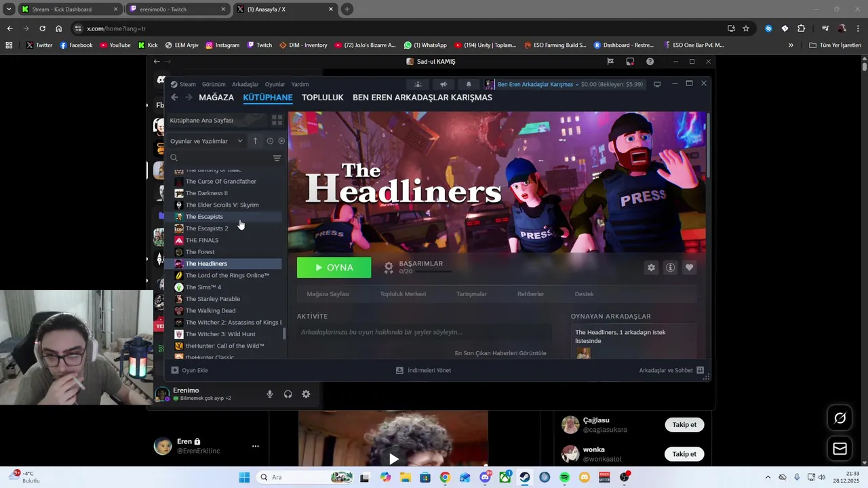The width and height of the screenshot is (868, 488).
Task: Sort library with the up arrow icon
Action: click(x=256, y=141)
